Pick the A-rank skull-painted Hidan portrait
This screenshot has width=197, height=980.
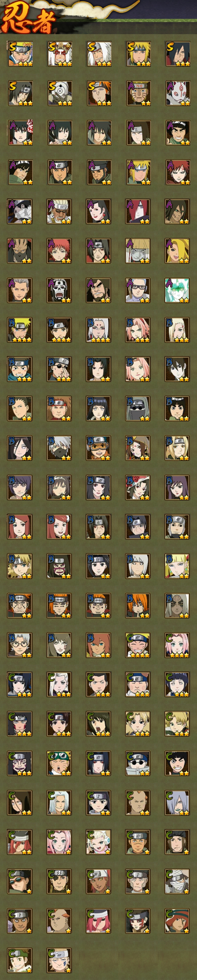tap(59, 290)
